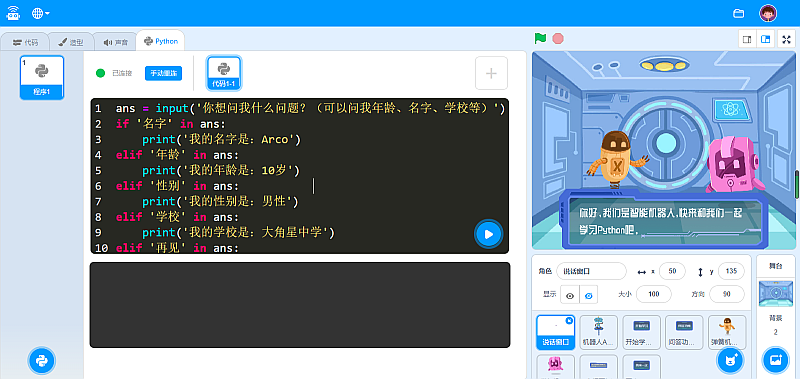Viewport: 800px width, 379px height.
Task: Edit the sprite name field 说话窗口
Action: (591, 271)
